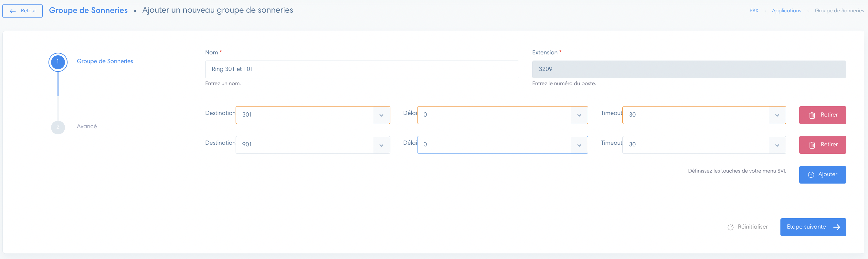Viewport: 868px width, 259px height.
Task: Select step 2 circle in wizard
Action: coord(58,127)
